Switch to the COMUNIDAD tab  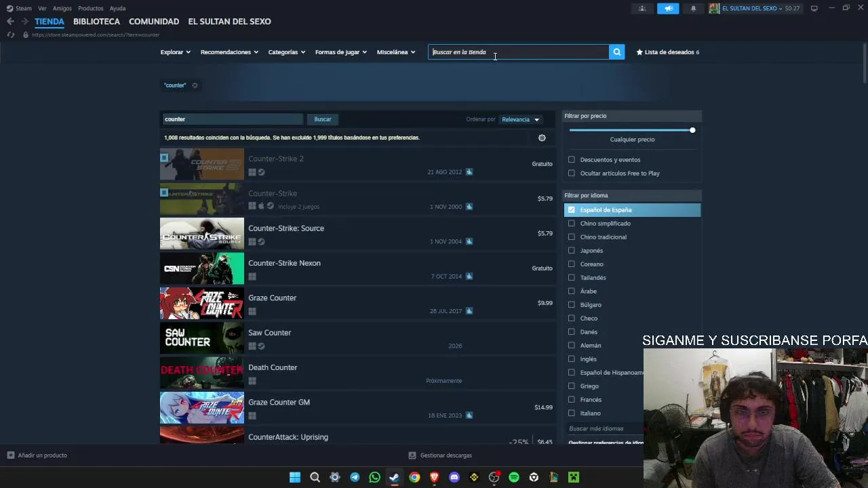click(154, 22)
